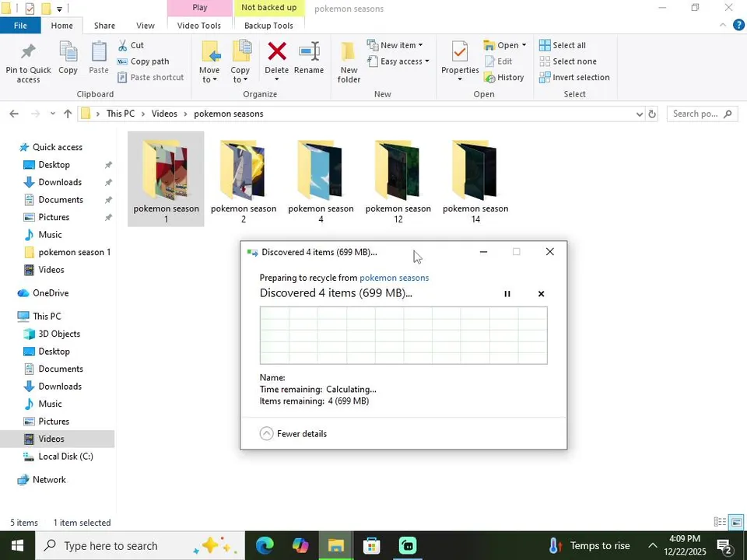Click the Copy ribbon button
747x560 pixels.
68,58
